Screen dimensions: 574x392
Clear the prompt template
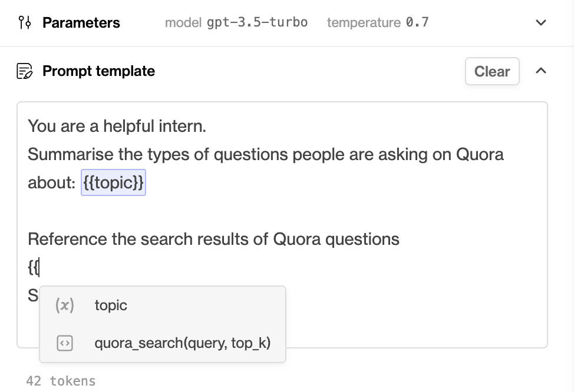pos(492,71)
